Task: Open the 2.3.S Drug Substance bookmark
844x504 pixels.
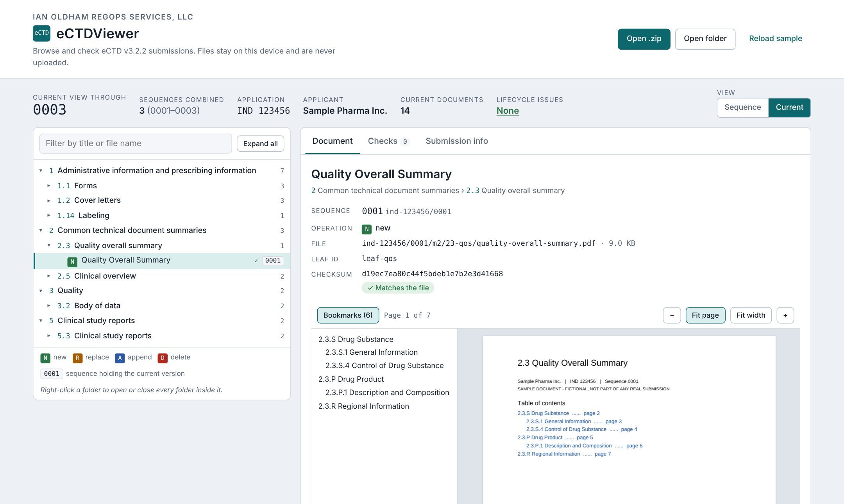Action: pos(356,339)
